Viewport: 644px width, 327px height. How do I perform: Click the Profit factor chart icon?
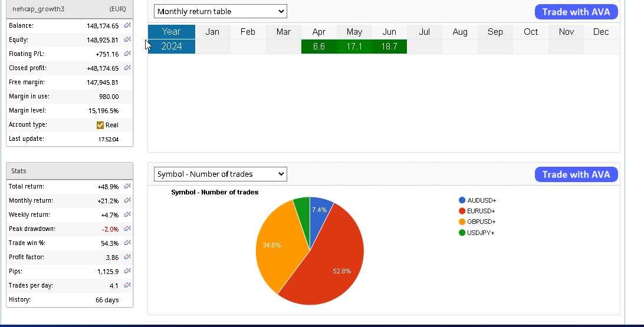point(127,257)
